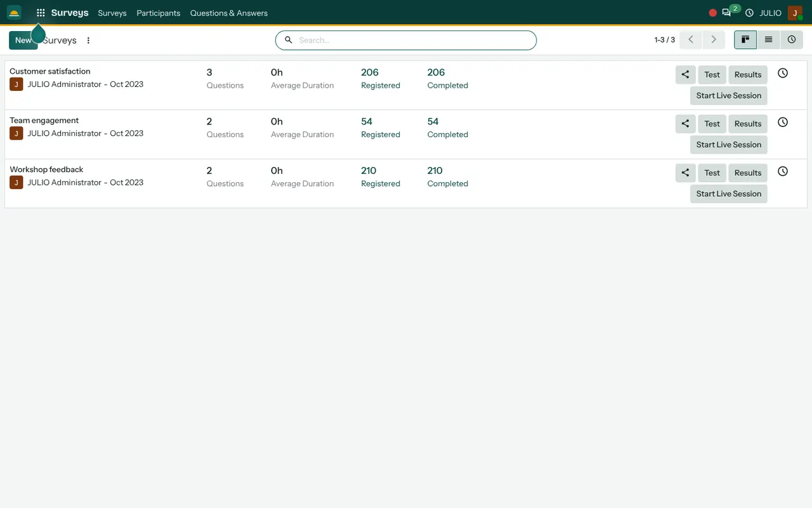This screenshot has height=508, width=812.
Task: Start Live Session for Team engagement
Action: point(729,145)
